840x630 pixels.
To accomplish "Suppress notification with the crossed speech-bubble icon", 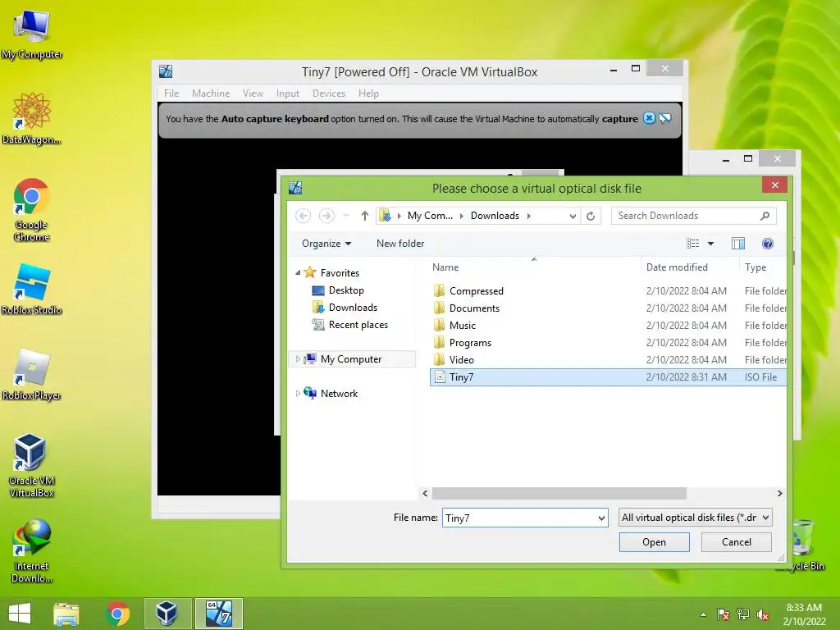I will (664, 118).
